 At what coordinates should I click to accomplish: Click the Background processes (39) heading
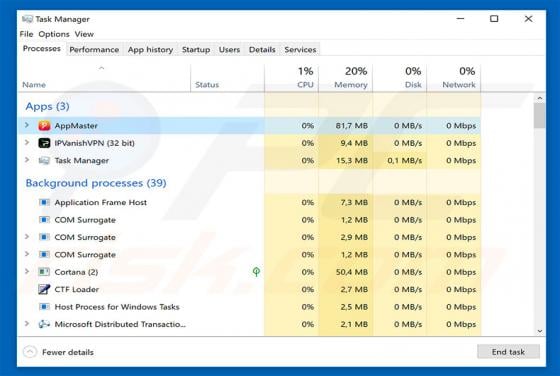coord(96,183)
